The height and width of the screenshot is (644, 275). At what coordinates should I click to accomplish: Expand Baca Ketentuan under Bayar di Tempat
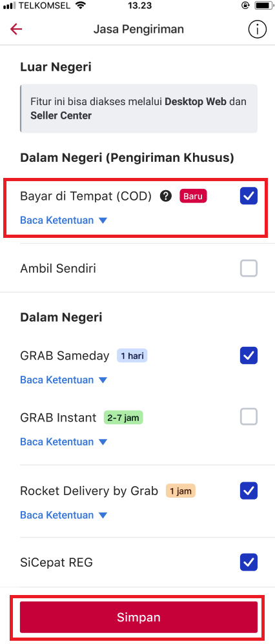tap(64, 220)
